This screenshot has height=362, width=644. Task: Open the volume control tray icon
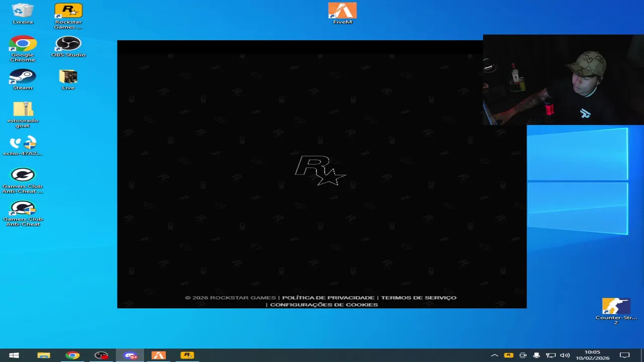point(565,355)
